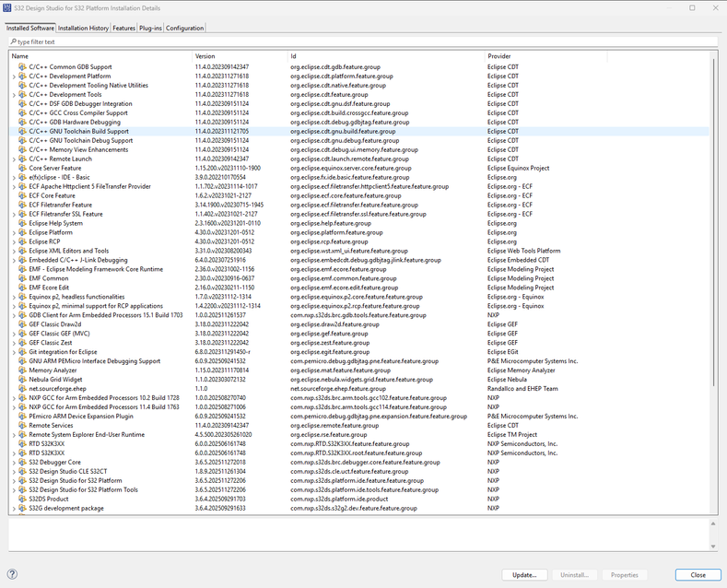Expand Embedded C/C++ J-Link Debugging entry
Viewport: 727px width, 588px height.
point(14,260)
